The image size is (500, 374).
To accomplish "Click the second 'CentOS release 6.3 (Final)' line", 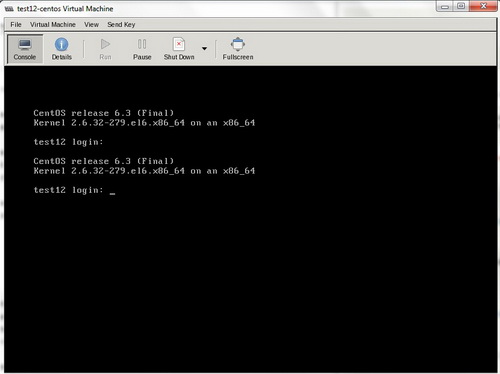I will (104, 161).
